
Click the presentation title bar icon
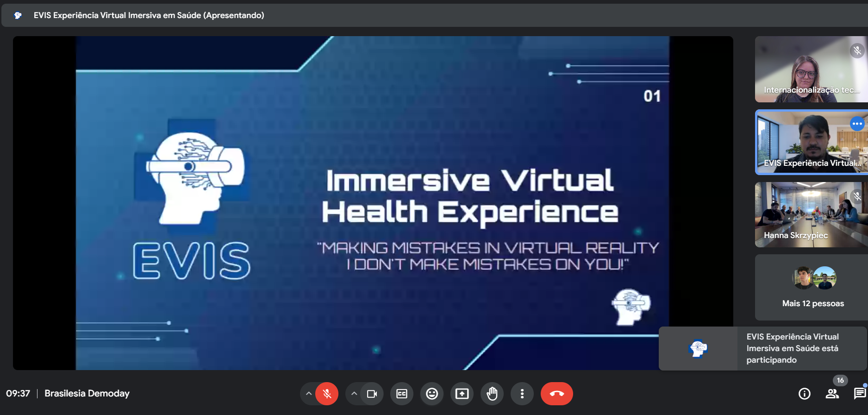(x=18, y=15)
